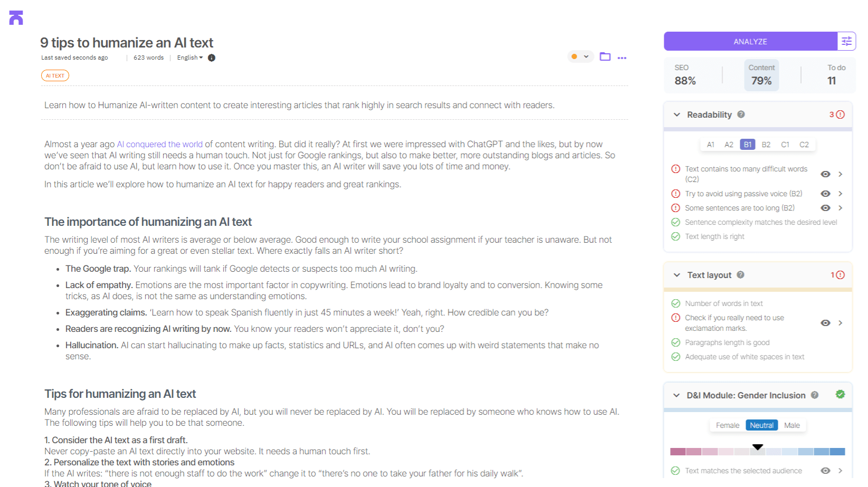Viewport: 868px width, 487px height.
Task: Open the three-dots more options menu
Action: (x=622, y=58)
